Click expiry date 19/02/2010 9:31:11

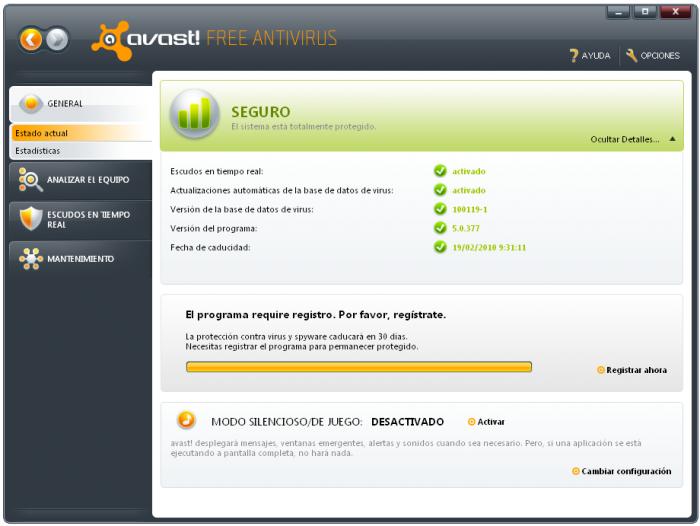489,247
